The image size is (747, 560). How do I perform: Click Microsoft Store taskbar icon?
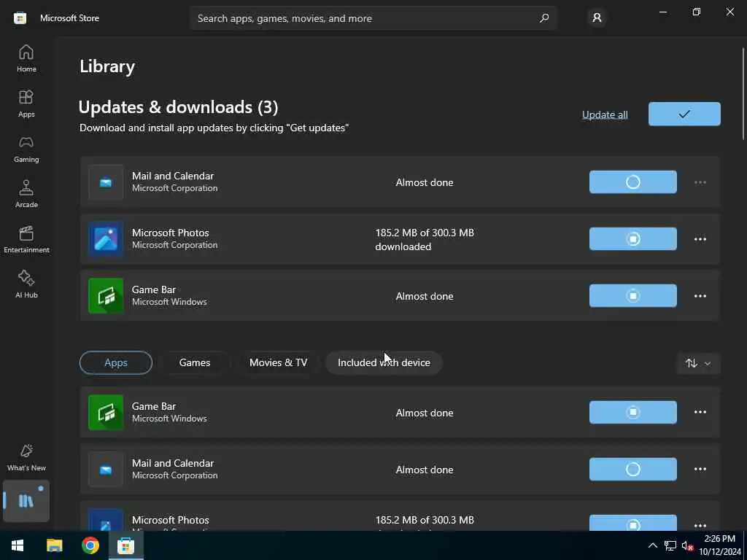(125, 545)
